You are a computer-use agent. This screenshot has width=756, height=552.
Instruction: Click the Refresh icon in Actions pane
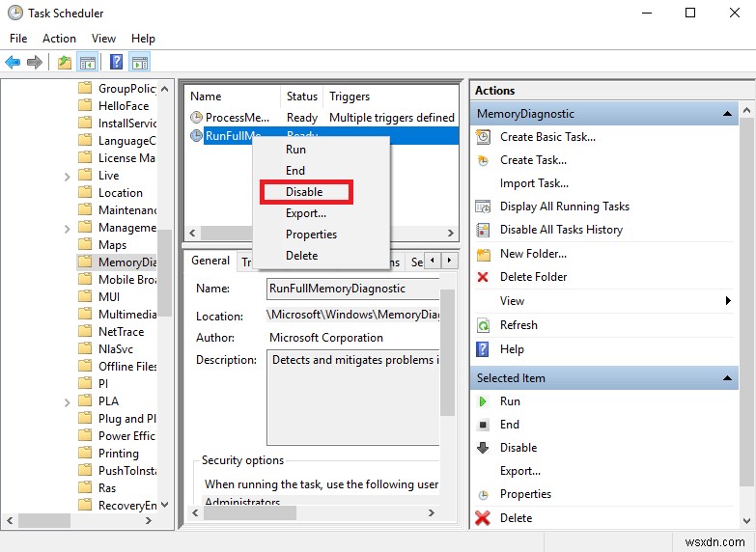point(483,325)
